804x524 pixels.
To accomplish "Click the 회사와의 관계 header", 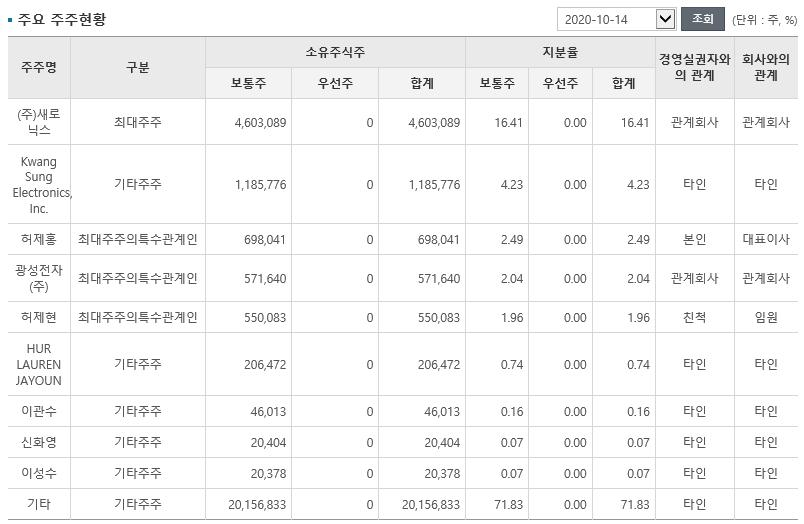I will [x=766, y=67].
